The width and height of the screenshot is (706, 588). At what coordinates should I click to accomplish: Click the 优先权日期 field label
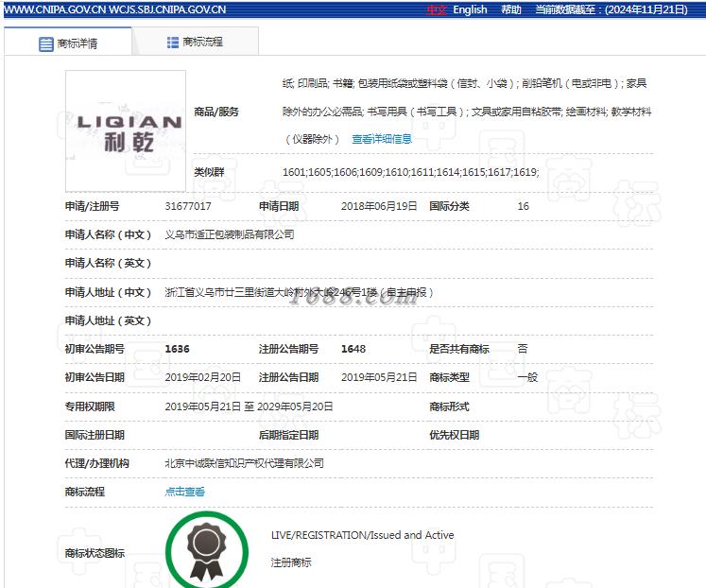455,435
